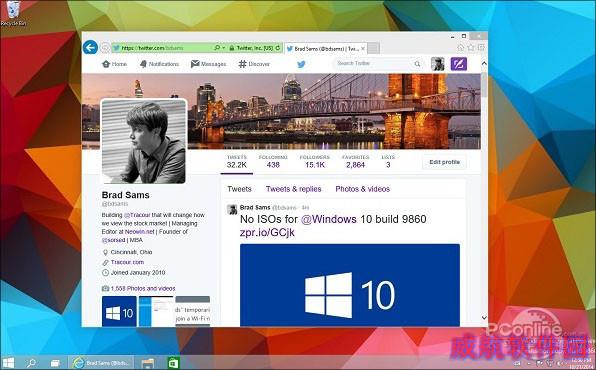Switch to Tweets & replies tab
The width and height of the screenshot is (596, 370).
point(293,189)
